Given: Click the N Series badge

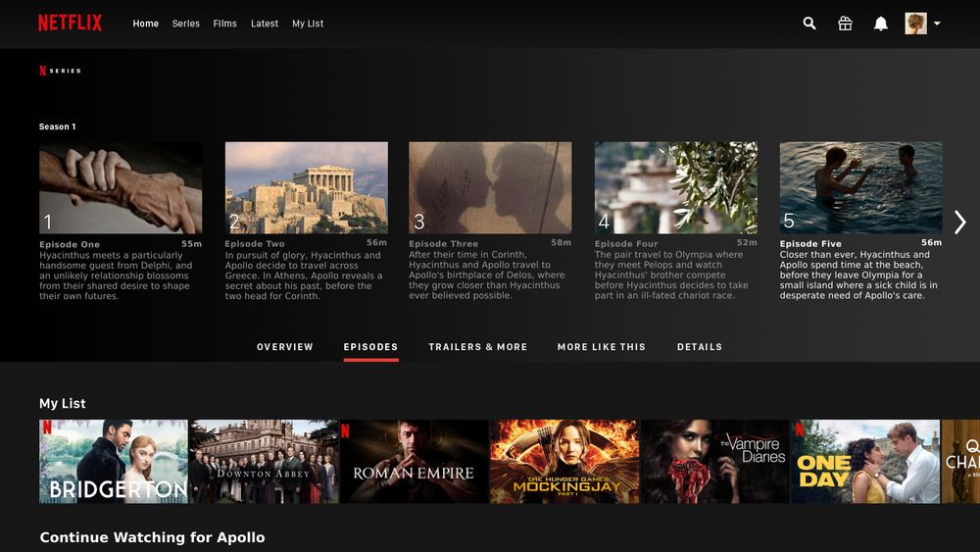Looking at the screenshot, I should click(x=60, y=71).
